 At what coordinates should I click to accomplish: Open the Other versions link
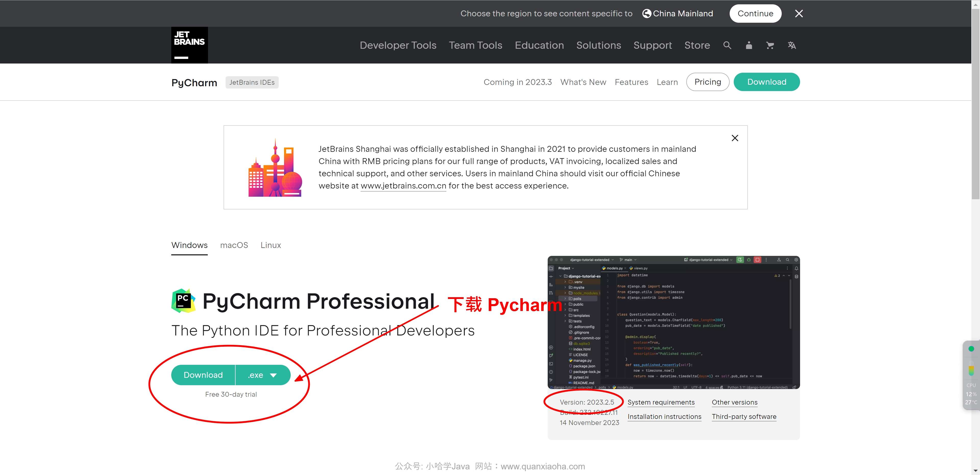point(734,402)
